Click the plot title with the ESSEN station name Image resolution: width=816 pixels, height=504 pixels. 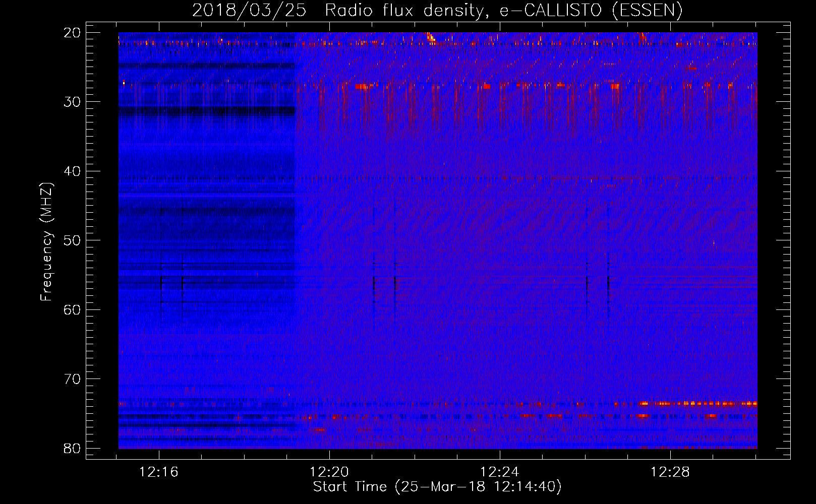coord(437,10)
